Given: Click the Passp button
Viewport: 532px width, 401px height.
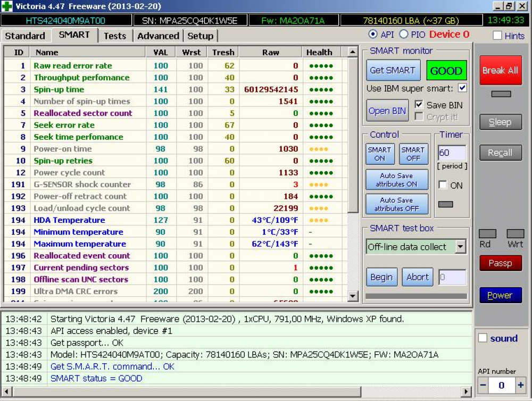Looking at the screenshot, I should coord(501,263).
